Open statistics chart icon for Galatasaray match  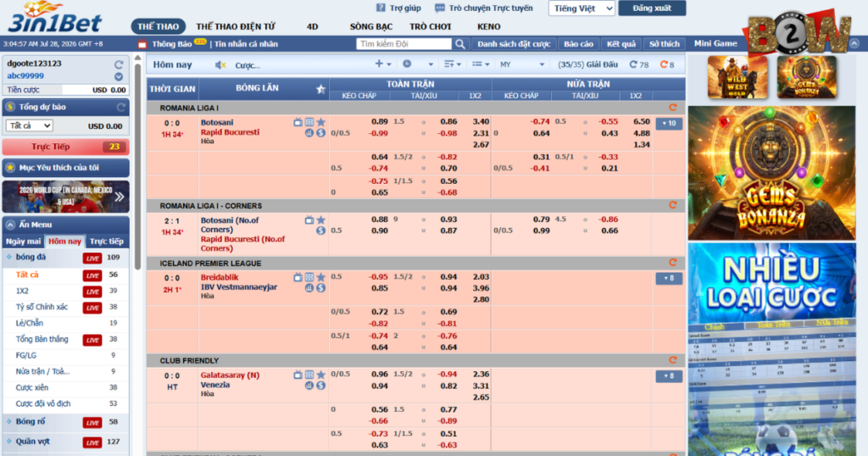(309, 386)
